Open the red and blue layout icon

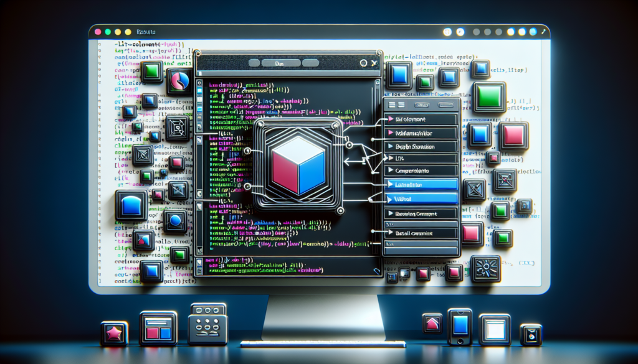click(158, 328)
